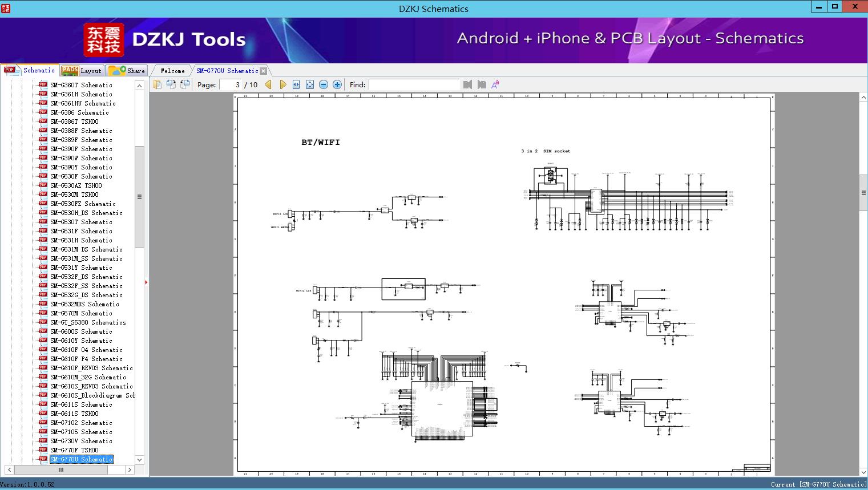
Task: Switch to the Layout panel tab
Action: point(82,71)
